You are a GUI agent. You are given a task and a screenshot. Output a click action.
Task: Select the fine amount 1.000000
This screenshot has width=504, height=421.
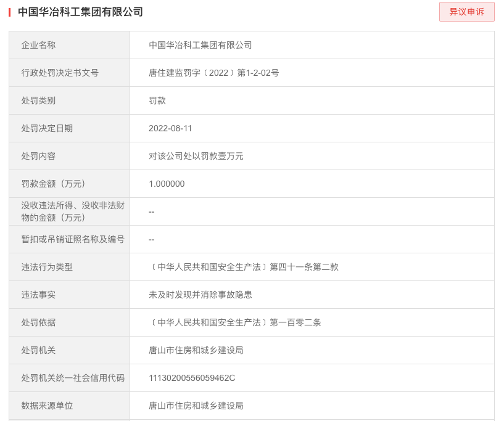(x=167, y=184)
